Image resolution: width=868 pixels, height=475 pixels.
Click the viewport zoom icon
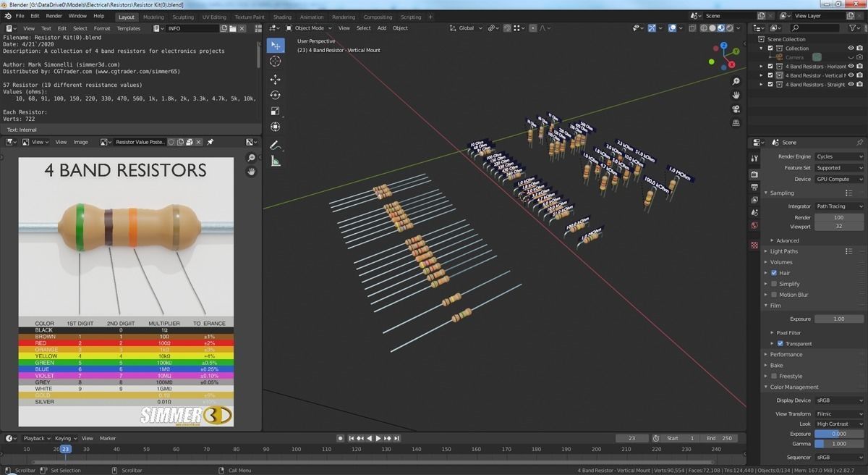pos(736,82)
